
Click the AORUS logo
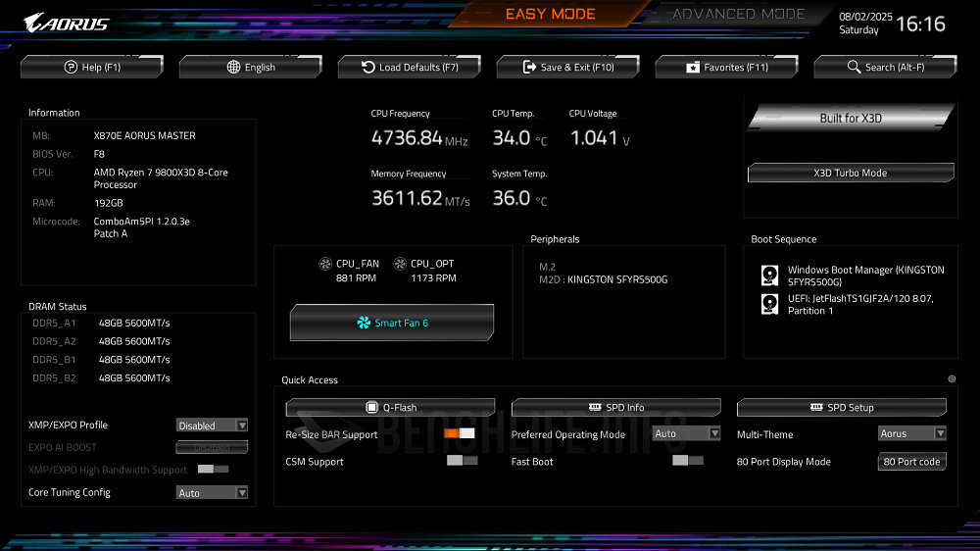[67, 24]
